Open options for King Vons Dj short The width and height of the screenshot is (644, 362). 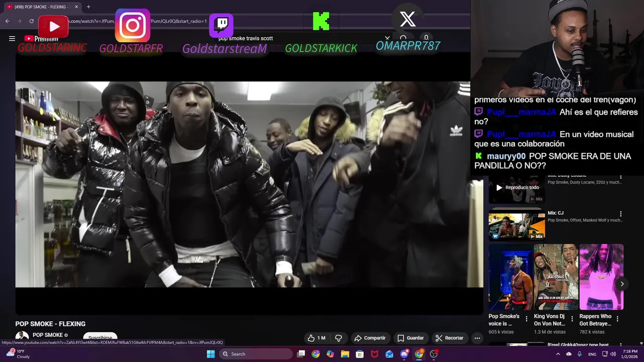(572, 319)
